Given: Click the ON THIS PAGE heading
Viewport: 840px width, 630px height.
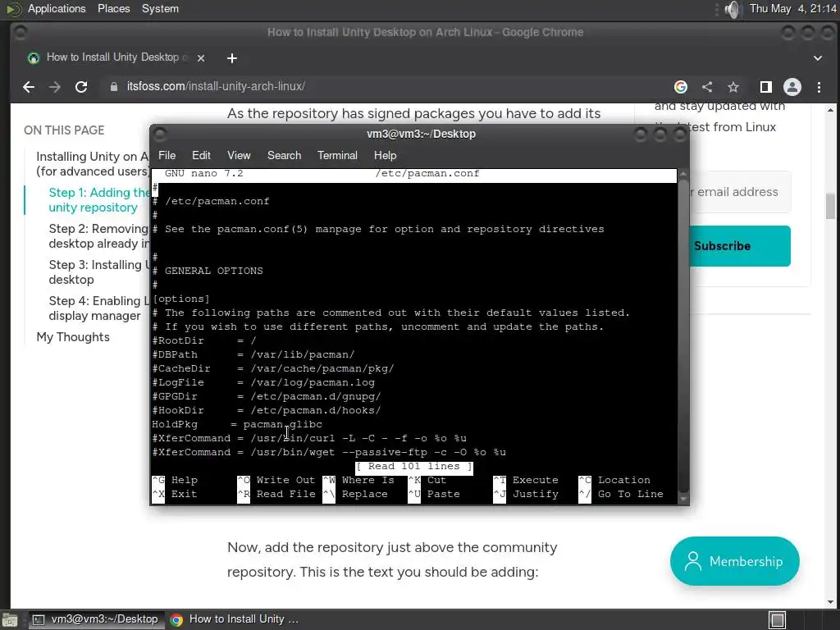Looking at the screenshot, I should pyautogui.click(x=64, y=130).
